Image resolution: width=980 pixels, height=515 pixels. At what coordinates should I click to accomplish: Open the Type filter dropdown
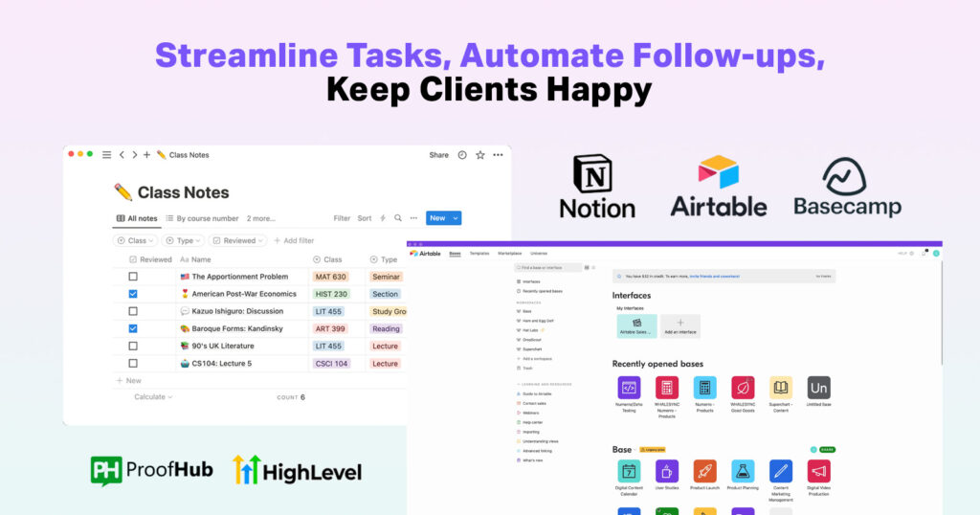[185, 240]
